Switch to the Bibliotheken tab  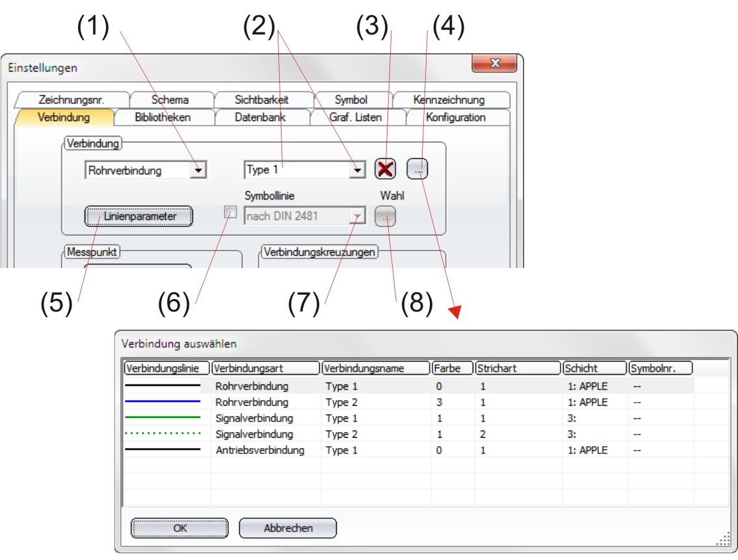pyautogui.click(x=163, y=118)
